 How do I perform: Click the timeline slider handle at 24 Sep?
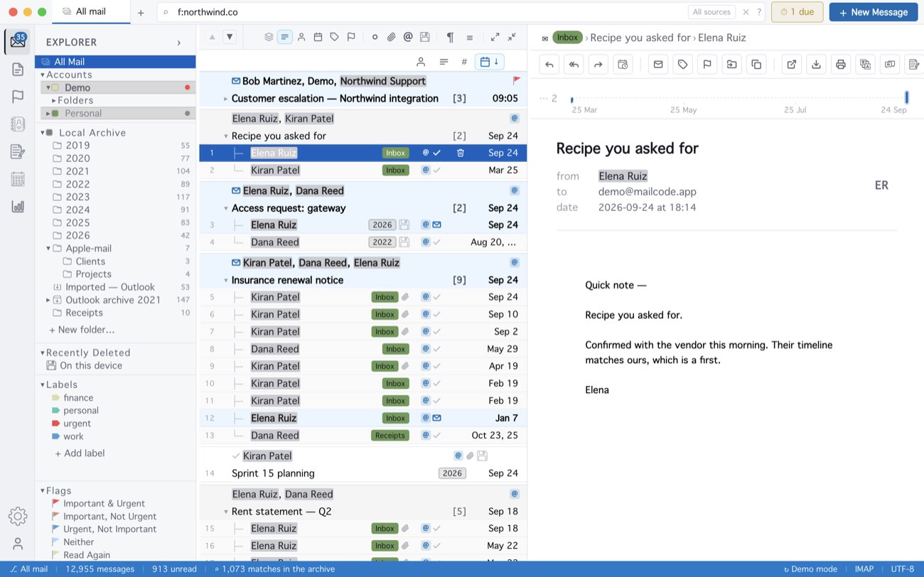click(x=907, y=98)
